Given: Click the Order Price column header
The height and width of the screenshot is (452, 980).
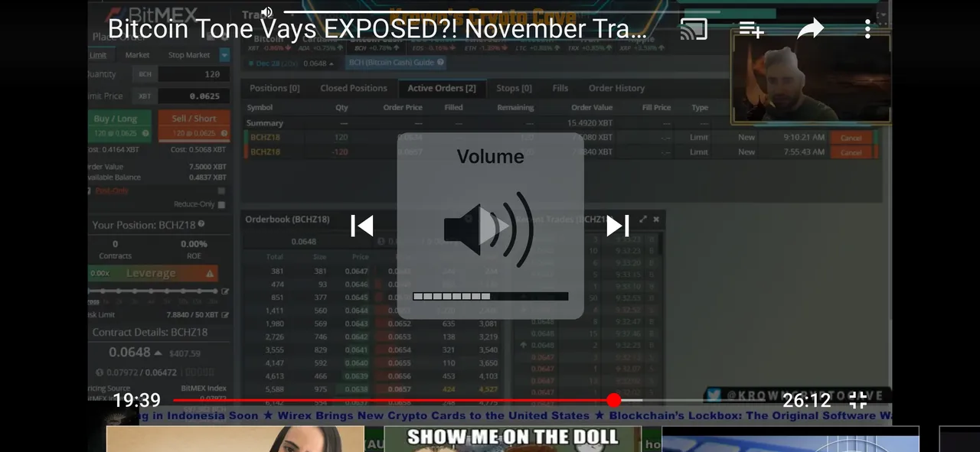Looking at the screenshot, I should click(x=403, y=108).
